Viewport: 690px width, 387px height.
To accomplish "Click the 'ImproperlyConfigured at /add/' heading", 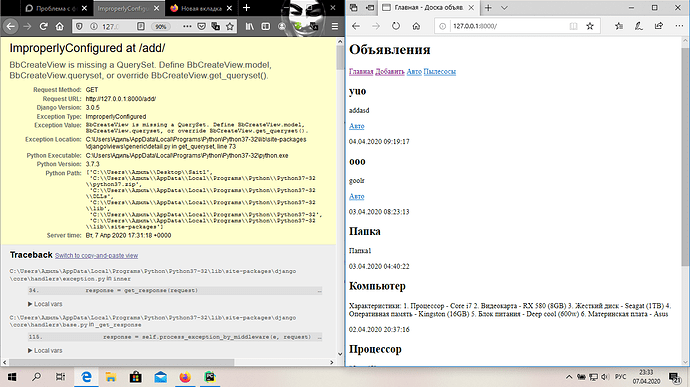I will coord(87,48).
